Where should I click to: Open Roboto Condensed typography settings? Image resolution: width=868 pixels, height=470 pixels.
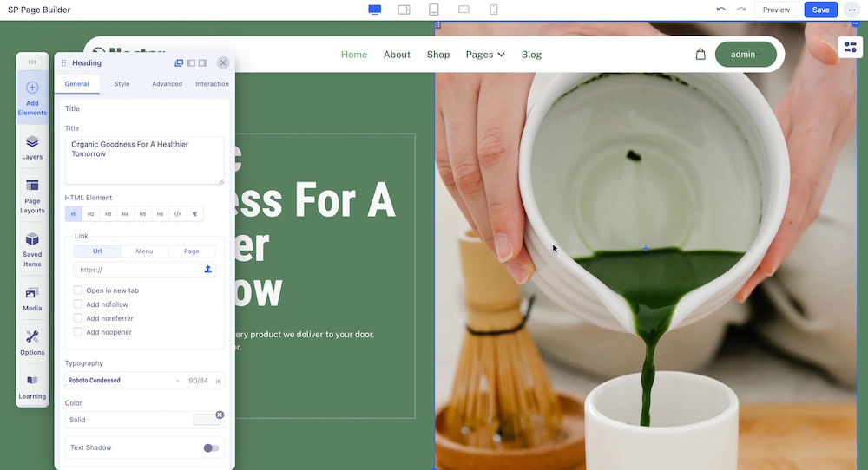coord(144,381)
